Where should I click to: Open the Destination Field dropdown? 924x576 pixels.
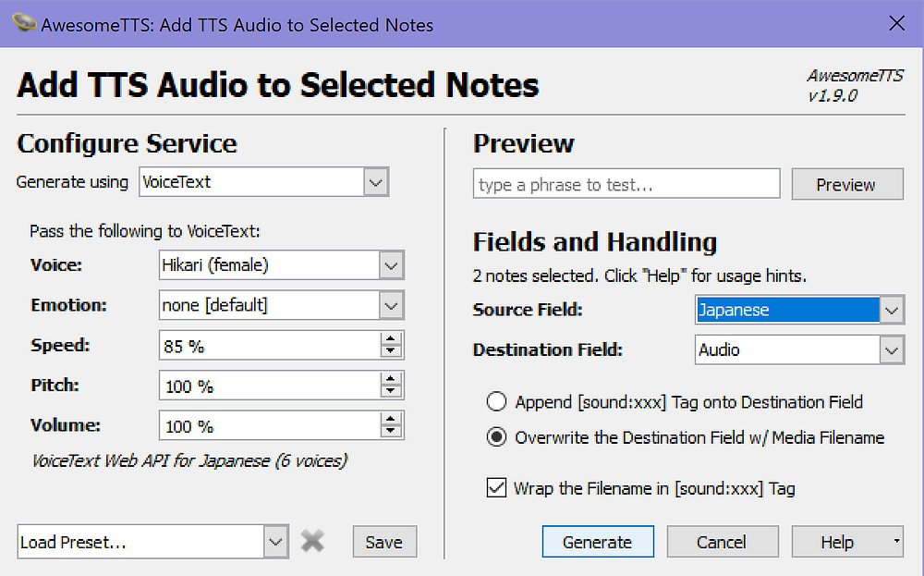892,350
